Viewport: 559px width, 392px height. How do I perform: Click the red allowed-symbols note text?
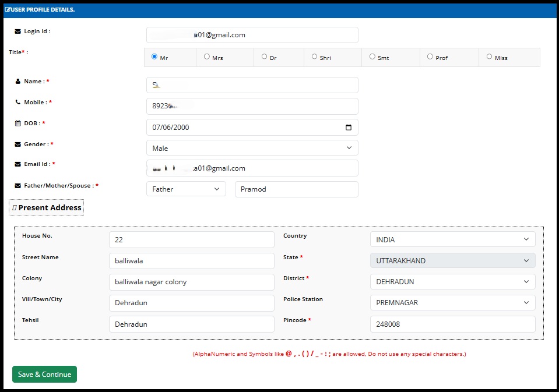[x=329, y=354]
